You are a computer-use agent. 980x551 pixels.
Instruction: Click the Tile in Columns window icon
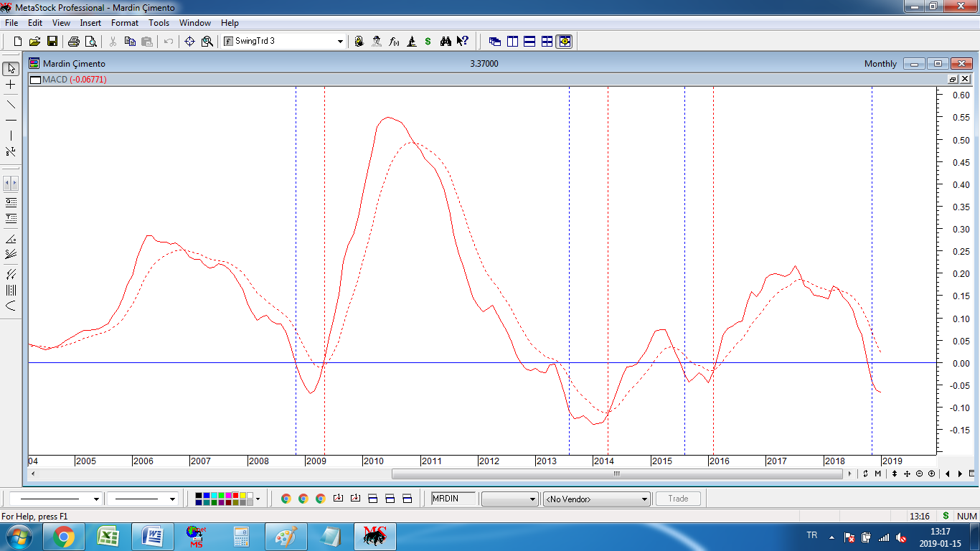(x=512, y=42)
